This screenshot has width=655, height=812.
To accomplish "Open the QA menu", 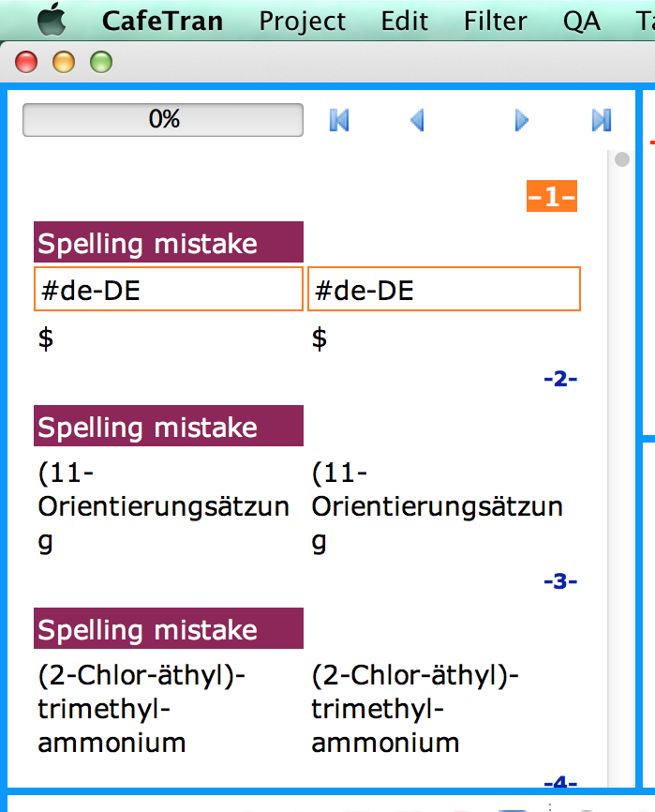I will coord(581,21).
